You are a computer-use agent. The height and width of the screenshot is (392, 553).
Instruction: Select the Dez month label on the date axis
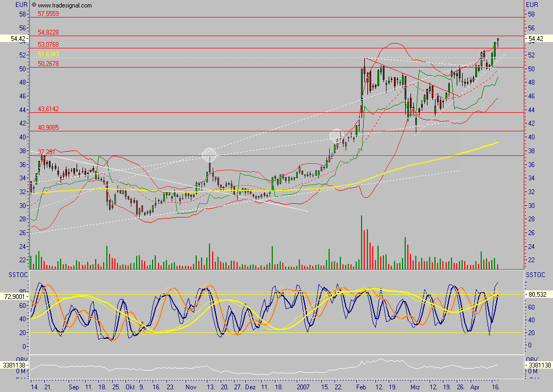[250, 387]
